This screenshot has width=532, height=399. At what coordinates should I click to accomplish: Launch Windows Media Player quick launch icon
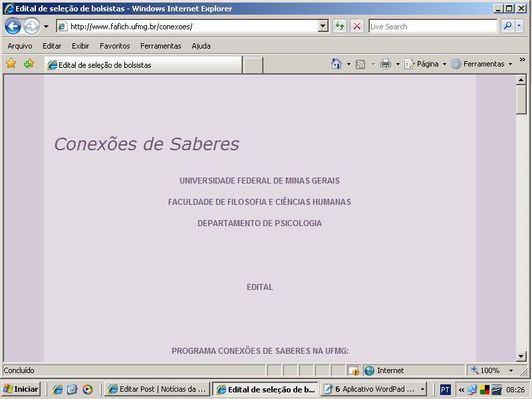(x=87, y=389)
